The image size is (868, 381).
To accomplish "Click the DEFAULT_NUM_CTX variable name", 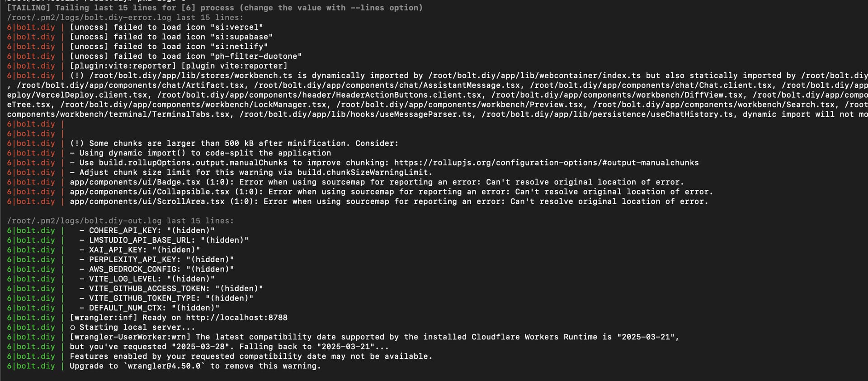I will tap(127, 308).
